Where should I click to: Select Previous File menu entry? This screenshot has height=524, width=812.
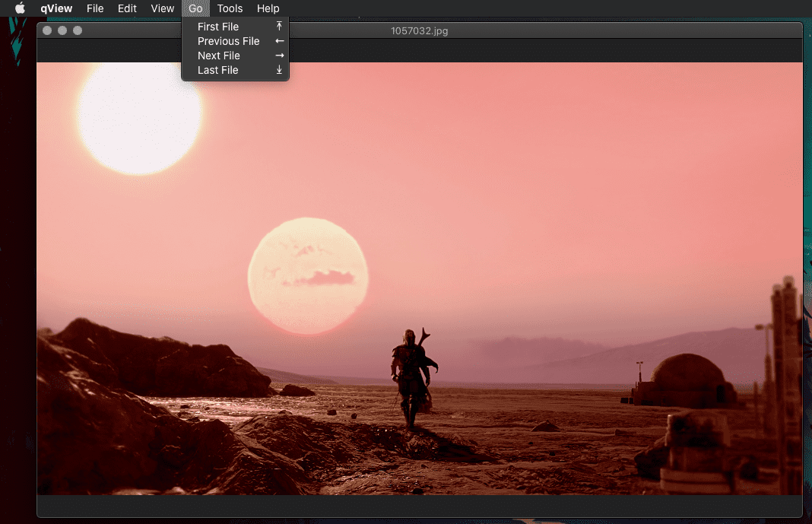point(235,41)
